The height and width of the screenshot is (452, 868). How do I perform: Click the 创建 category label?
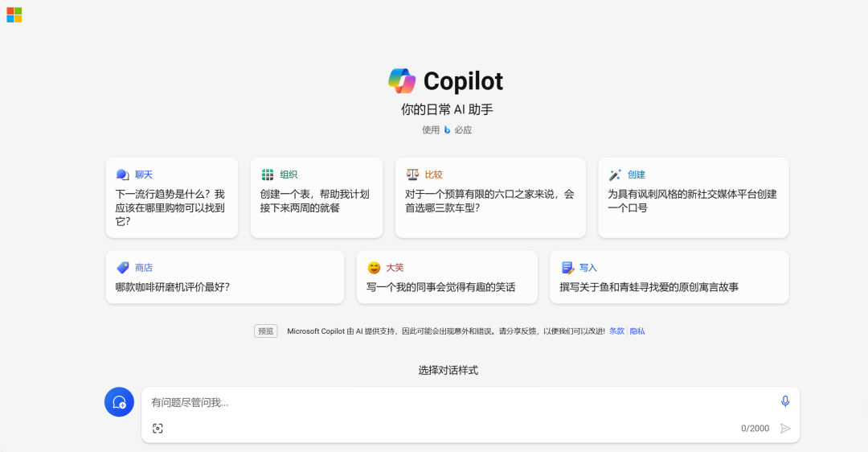637,175
